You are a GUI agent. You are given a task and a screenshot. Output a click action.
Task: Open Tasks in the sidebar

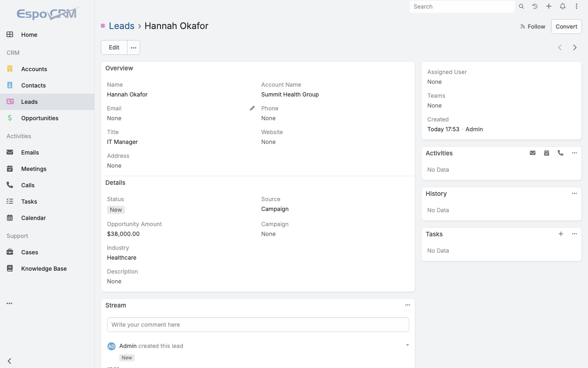pyautogui.click(x=47, y=202)
